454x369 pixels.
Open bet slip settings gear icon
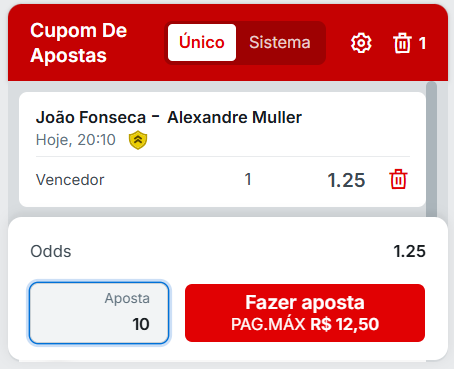pos(361,43)
